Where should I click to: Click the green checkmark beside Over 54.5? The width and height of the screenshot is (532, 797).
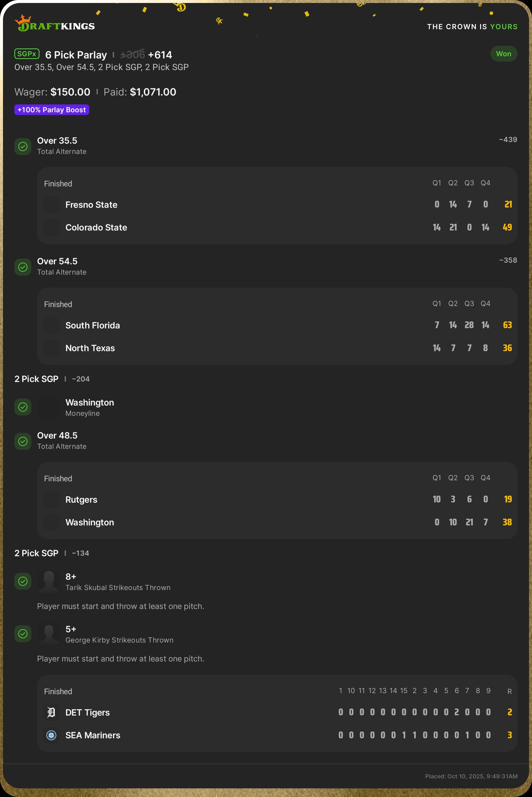pyautogui.click(x=23, y=267)
